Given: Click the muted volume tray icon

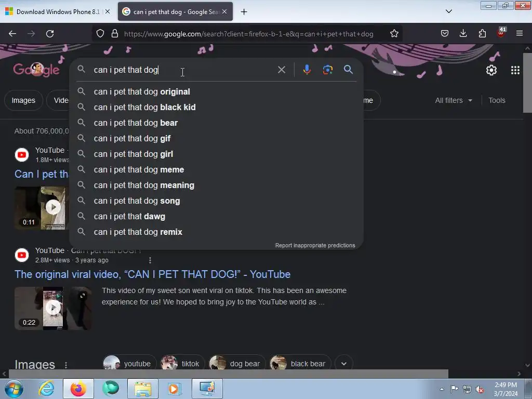Looking at the screenshot, I should 480,390.
